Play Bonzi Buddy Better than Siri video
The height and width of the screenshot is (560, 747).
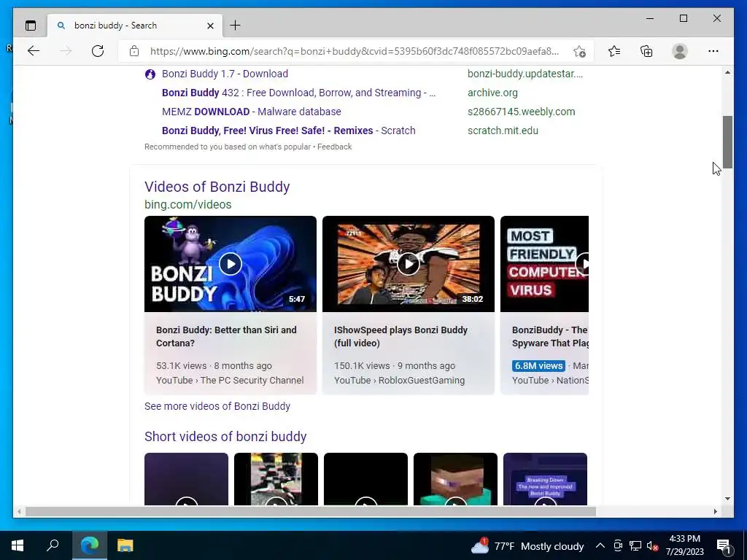point(231,264)
